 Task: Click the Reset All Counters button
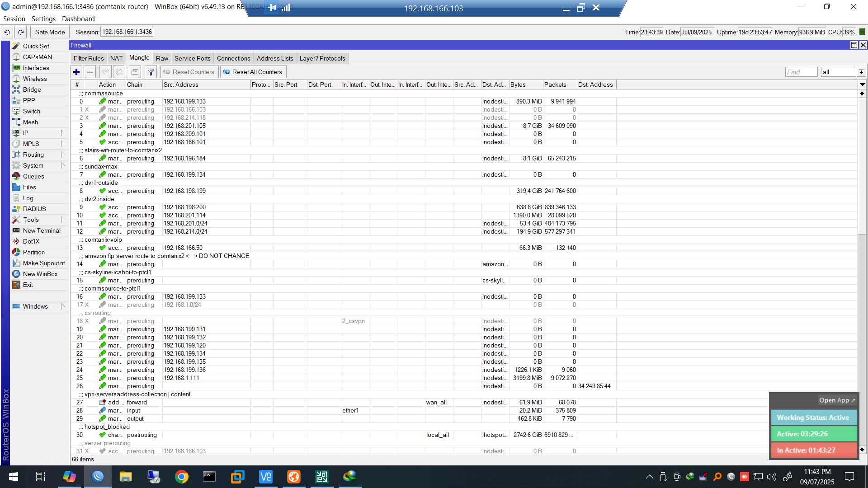(253, 72)
